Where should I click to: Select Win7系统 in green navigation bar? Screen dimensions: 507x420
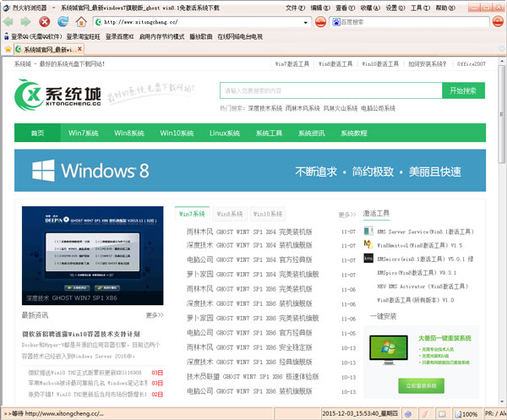tap(84, 133)
